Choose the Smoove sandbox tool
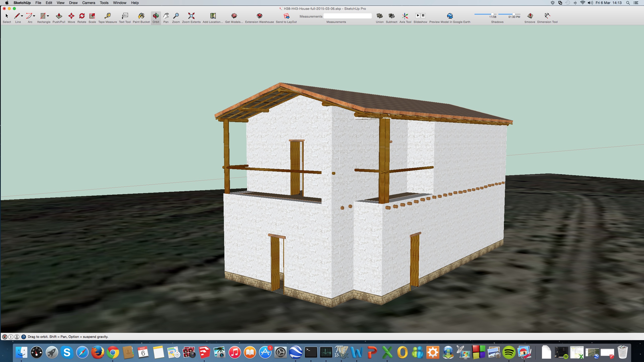The width and height of the screenshot is (644, 362). pos(530,16)
